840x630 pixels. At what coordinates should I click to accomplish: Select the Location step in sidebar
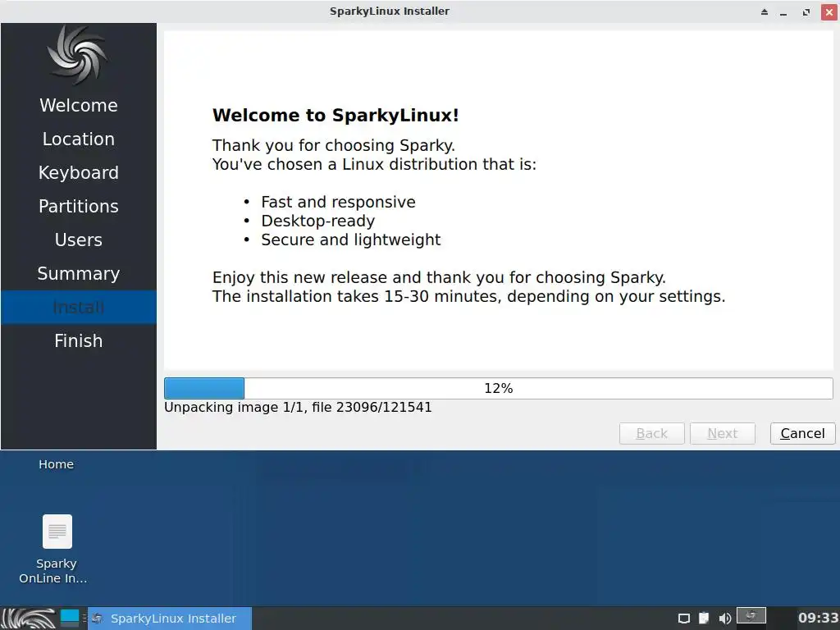coord(79,139)
